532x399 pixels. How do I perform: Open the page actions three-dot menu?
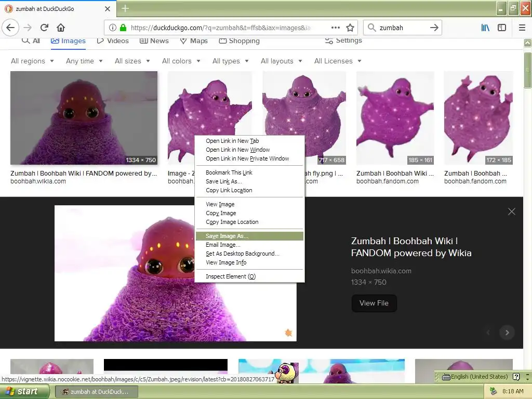tap(335, 28)
